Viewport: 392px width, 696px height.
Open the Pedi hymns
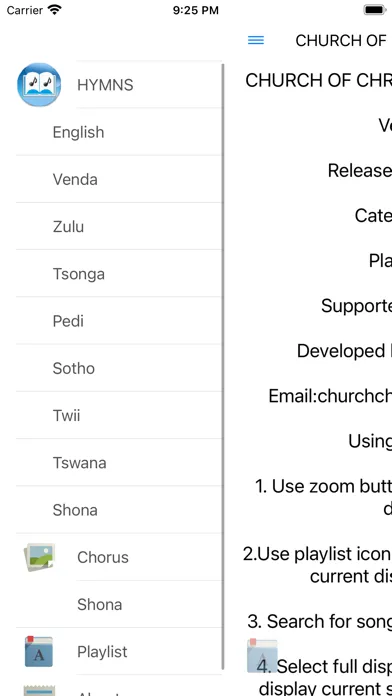[x=119, y=321]
